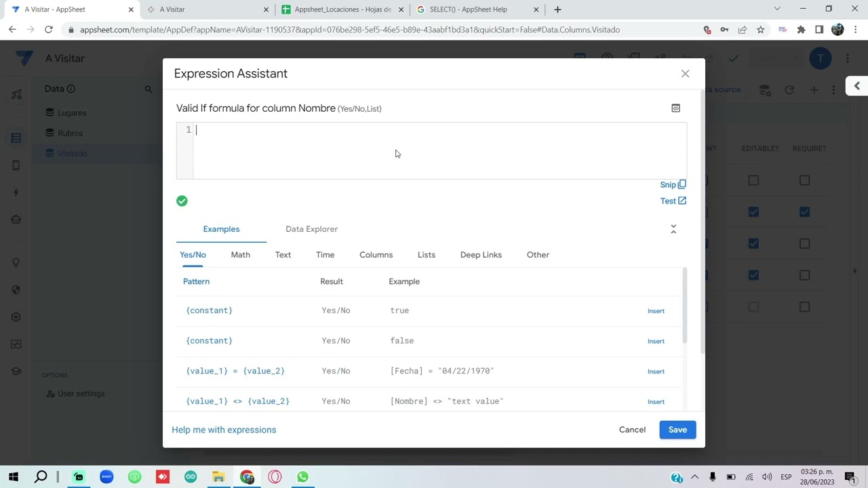Toggle REQUIRE checkbox in third column row
868x488 pixels.
[x=804, y=243]
